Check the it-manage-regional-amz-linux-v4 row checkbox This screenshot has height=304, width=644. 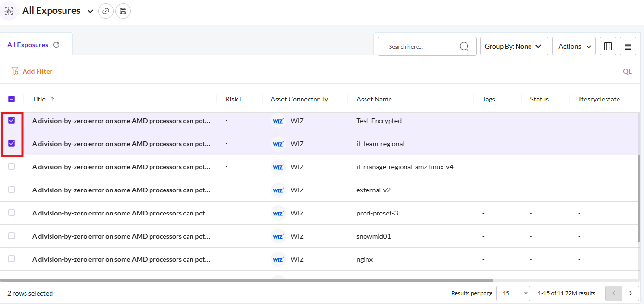[12, 166]
